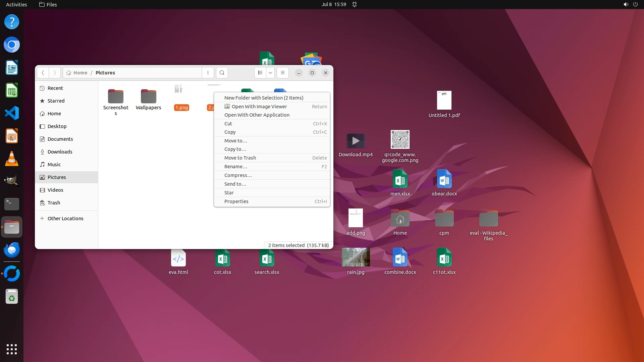644x362 pixels.
Task: Toggle list view icon in Files toolbar
Action: (260, 73)
